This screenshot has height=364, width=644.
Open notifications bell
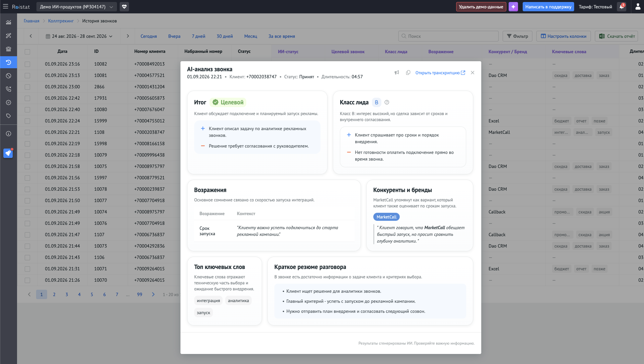[622, 7]
